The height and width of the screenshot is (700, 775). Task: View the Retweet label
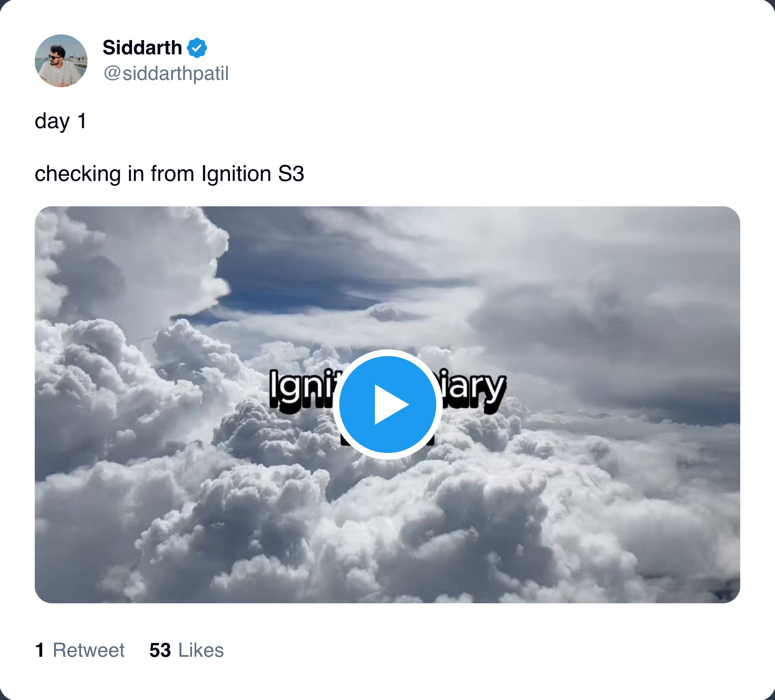[x=88, y=650]
